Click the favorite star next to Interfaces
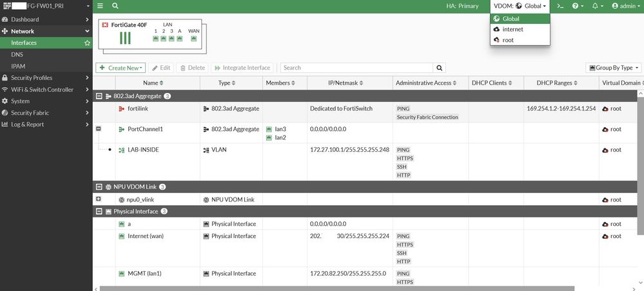 88,43
